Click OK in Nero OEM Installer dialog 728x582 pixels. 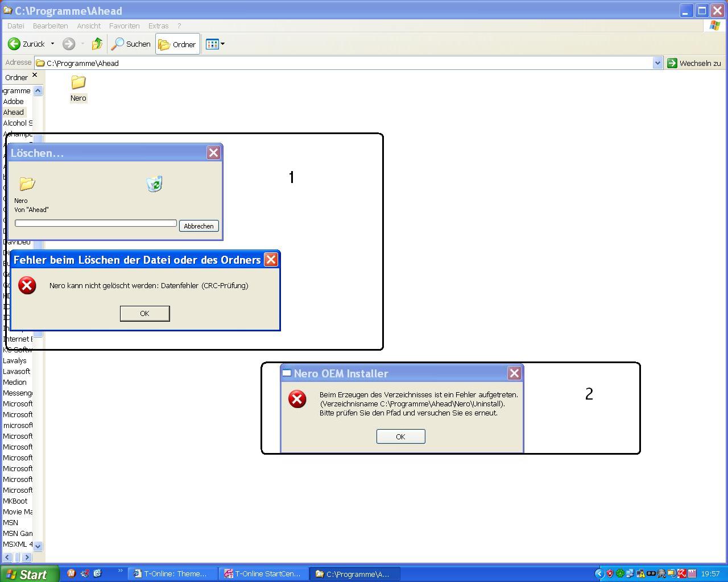(400, 436)
